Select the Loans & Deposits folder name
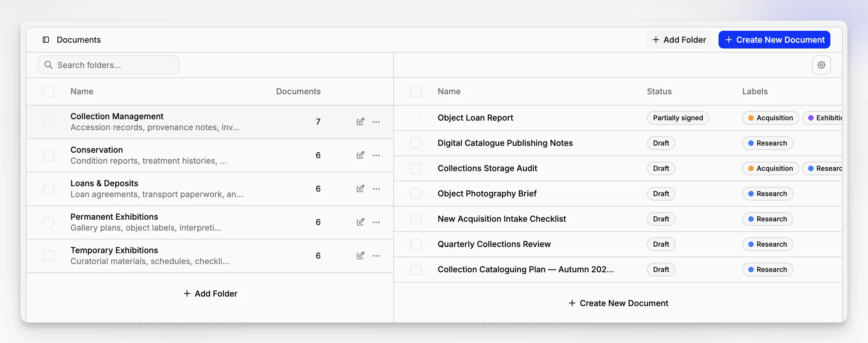This screenshot has width=868, height=343. [104, 183]
